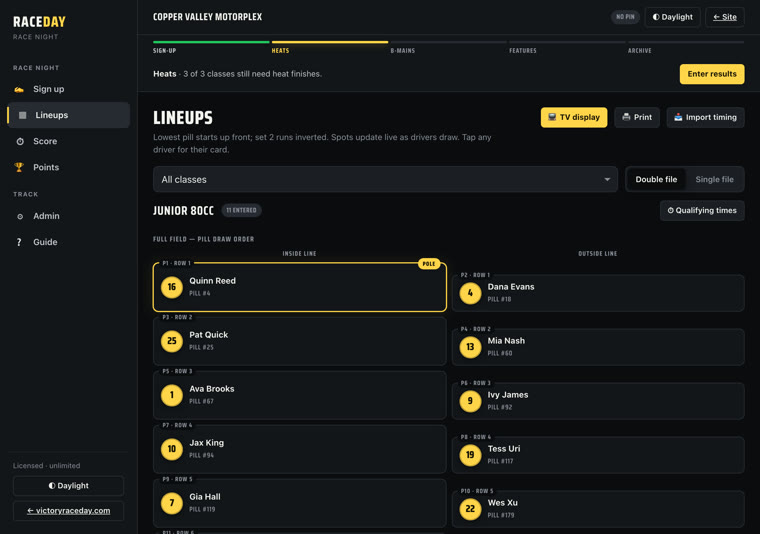Click the 11 ENTERED badge
Viewport: 760px width, 534px height.
(241, 210)
